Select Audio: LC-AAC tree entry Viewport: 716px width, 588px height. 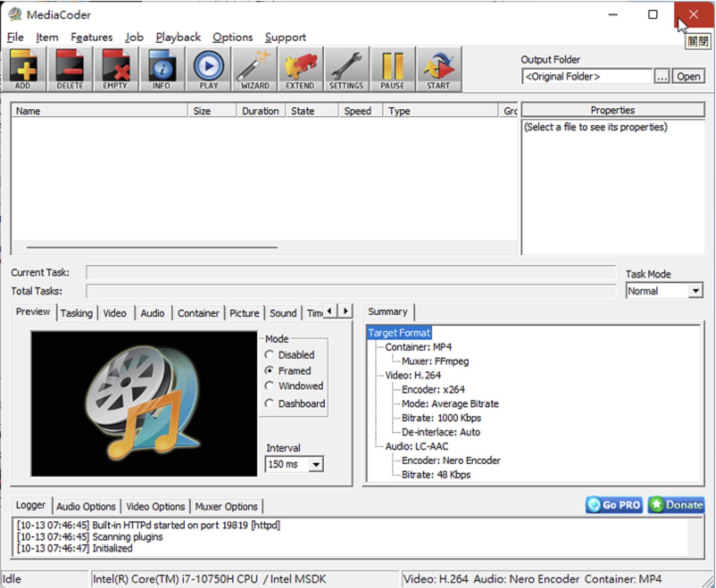click(x=417, y=446)
